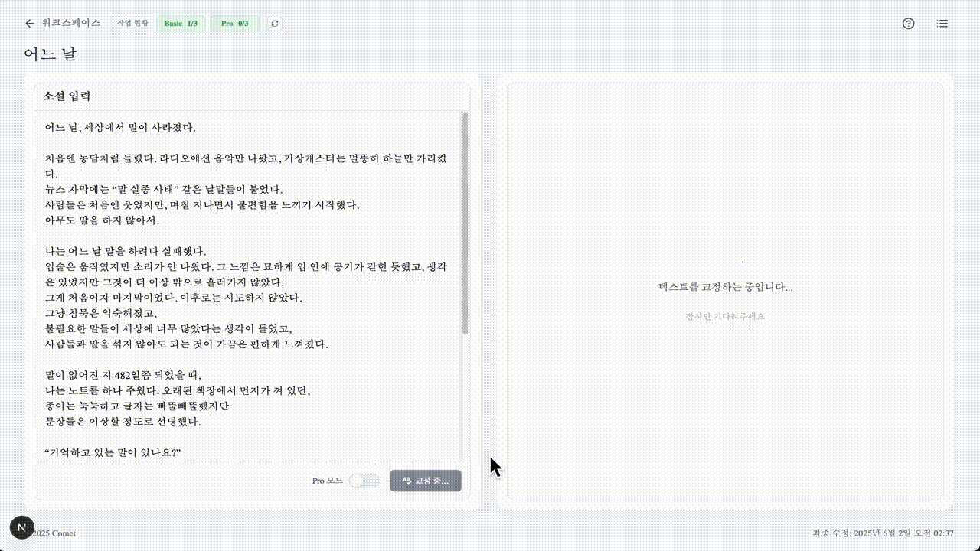980x551 pixels.
Task: Open the list menu icon at top right
Action: point(942,24)
